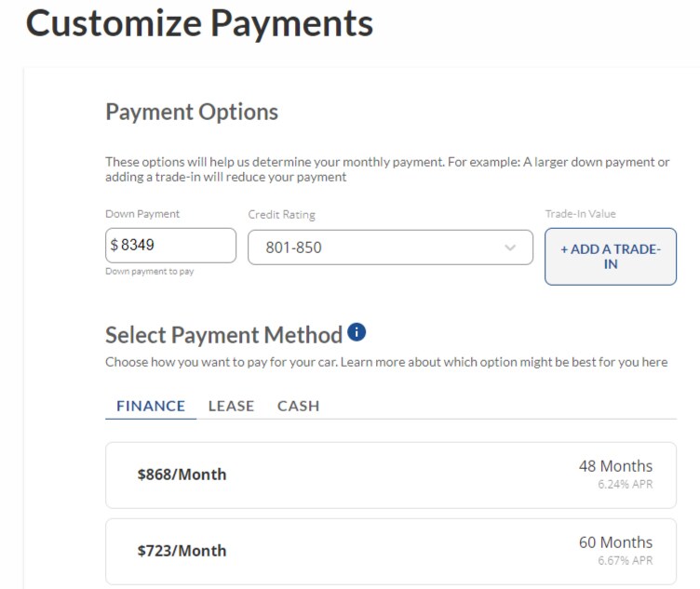Switch to the Lease tab
700x589 pixels.
coord(231,406)
